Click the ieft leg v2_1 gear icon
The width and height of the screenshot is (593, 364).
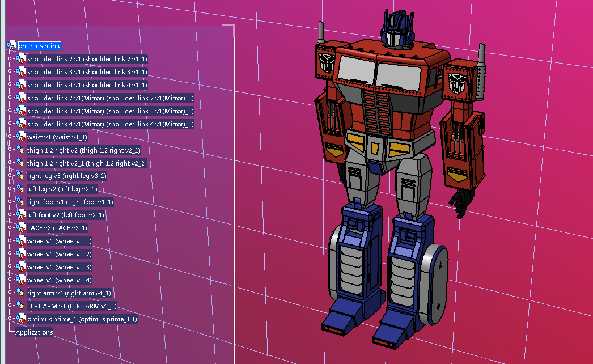(20, 188)
